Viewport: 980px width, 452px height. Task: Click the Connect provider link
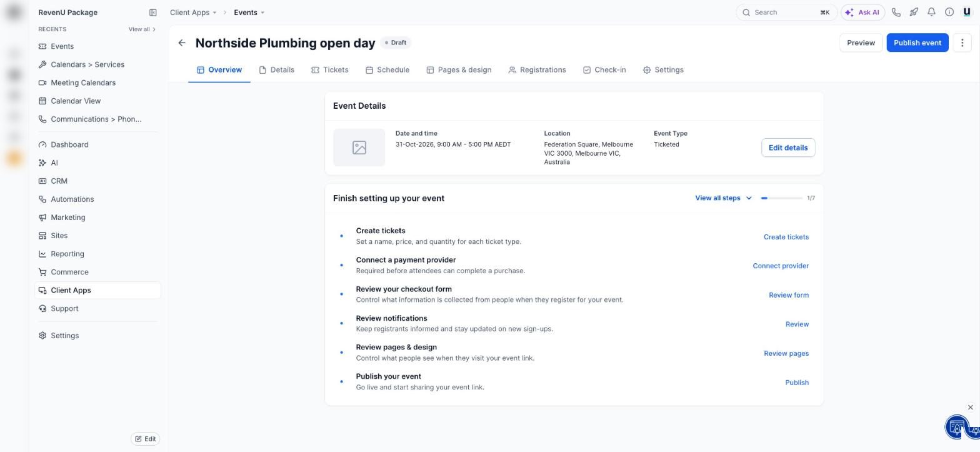tap(780, 266)
